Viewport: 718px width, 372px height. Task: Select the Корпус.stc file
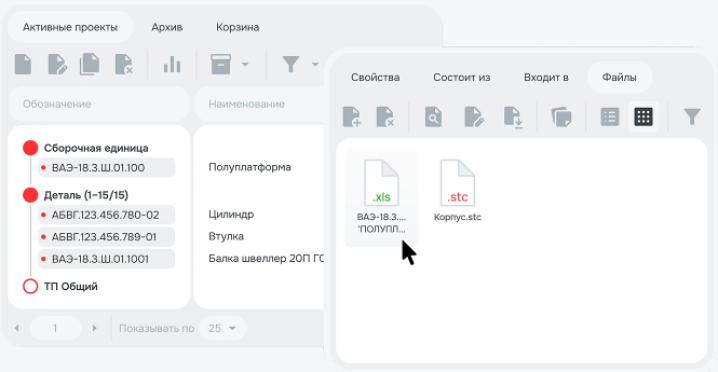pos(457,191)
